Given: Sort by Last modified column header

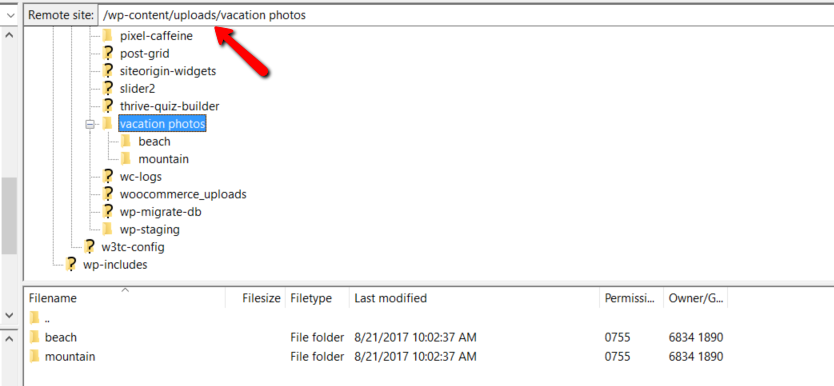Looking at the screenshot, I should (x=474, y=298).
